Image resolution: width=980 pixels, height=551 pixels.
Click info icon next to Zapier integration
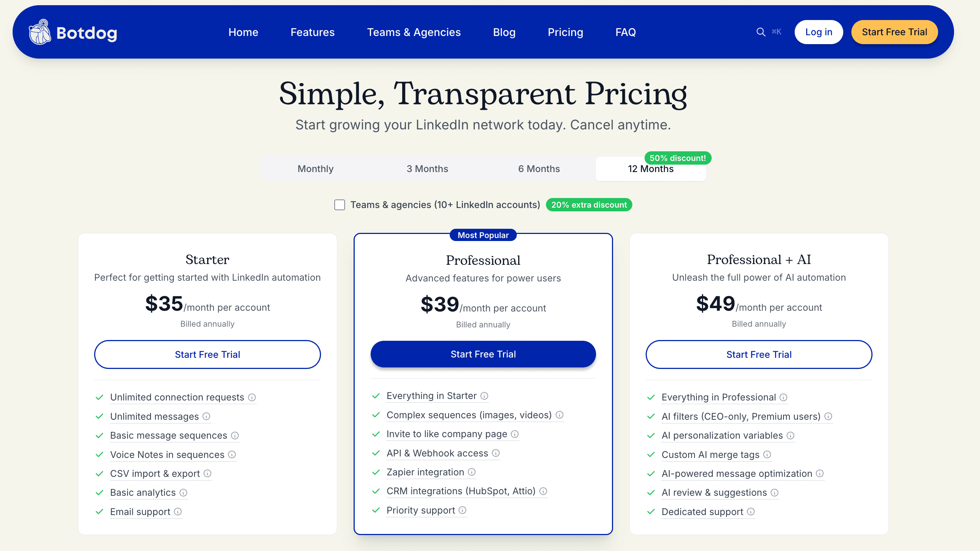click(472, 472)
